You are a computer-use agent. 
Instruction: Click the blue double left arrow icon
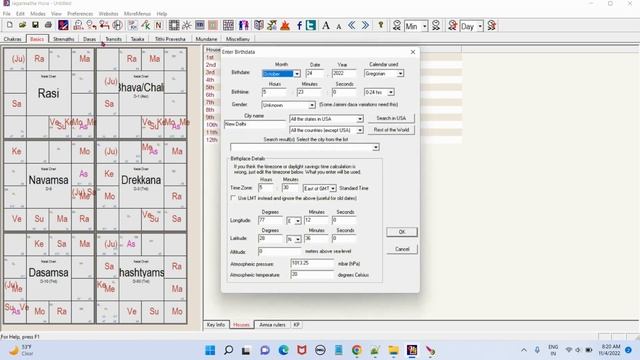point(352,25)
